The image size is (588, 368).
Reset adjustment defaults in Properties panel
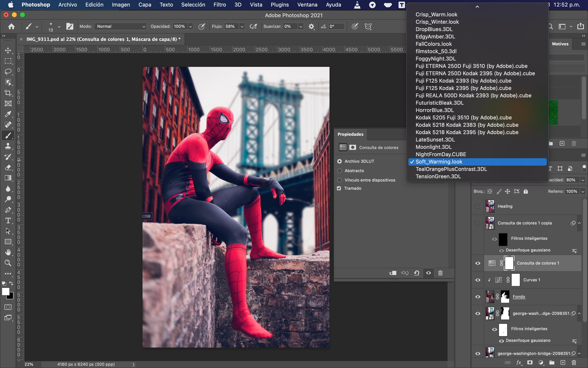click(x=416, y=273)
